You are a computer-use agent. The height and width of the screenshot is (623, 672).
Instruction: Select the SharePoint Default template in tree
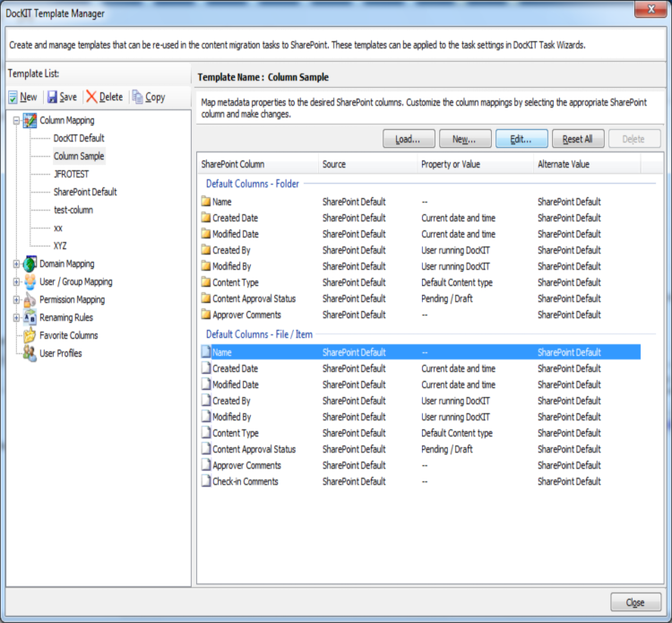[x=85, y=192]
